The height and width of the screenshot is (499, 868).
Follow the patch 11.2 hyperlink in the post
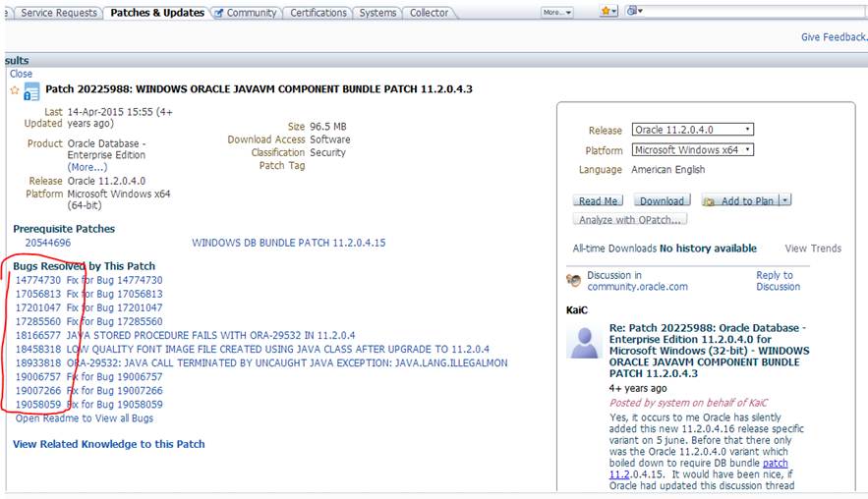click(x=699, y=469)
